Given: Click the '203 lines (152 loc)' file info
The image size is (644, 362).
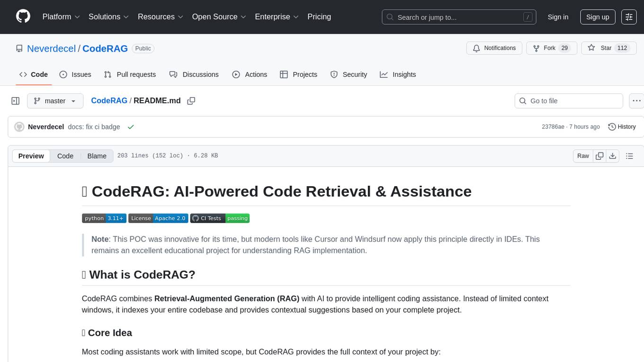Looking at the screenshot, I should 150,156.
